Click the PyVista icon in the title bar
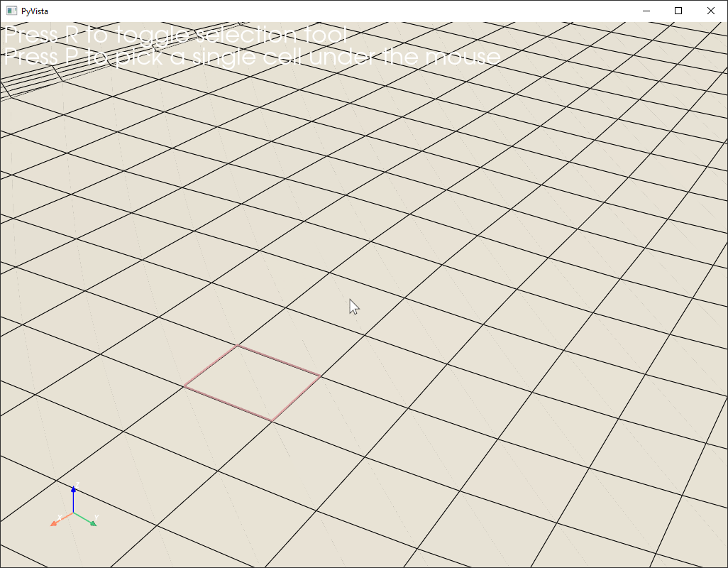This screenshot has width=728, height=568. (13, 11)
